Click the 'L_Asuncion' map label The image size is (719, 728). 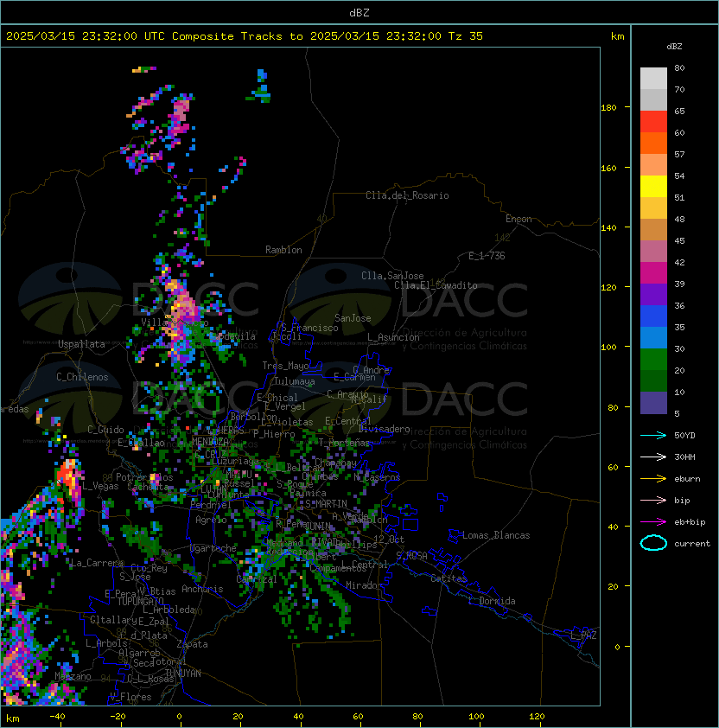393,337
